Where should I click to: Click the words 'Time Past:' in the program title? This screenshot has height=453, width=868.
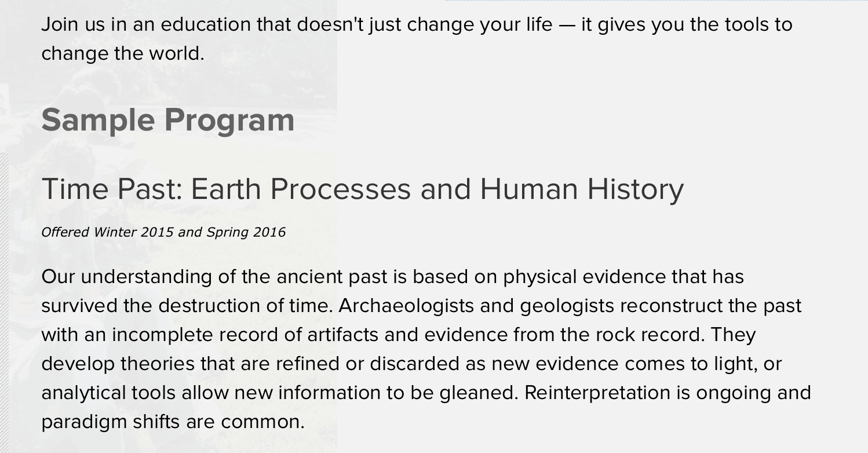112,189
